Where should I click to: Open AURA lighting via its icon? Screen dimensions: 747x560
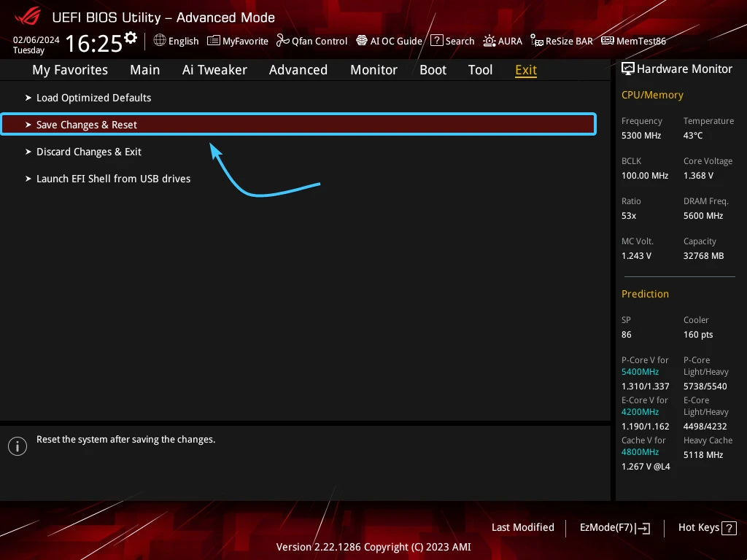pyautogui.click(x=489, y=41)
